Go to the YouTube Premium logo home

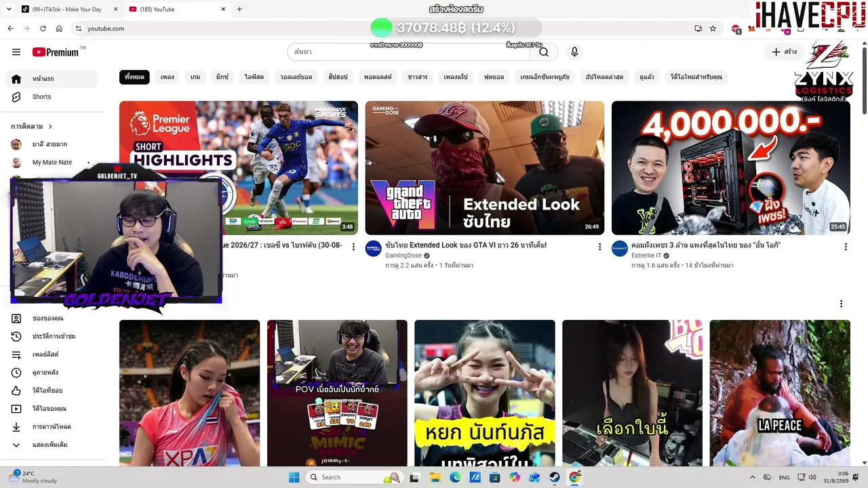pos(56,52)
